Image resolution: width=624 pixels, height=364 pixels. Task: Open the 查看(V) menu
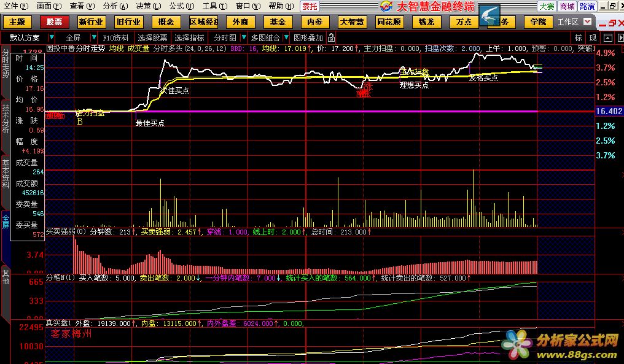[82, 6]
